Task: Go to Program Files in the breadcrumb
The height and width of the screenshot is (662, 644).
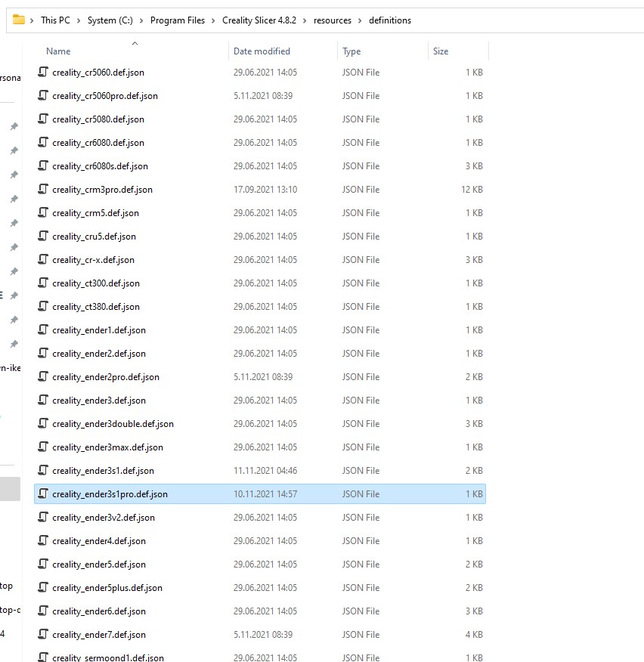Action: point(178,20)
